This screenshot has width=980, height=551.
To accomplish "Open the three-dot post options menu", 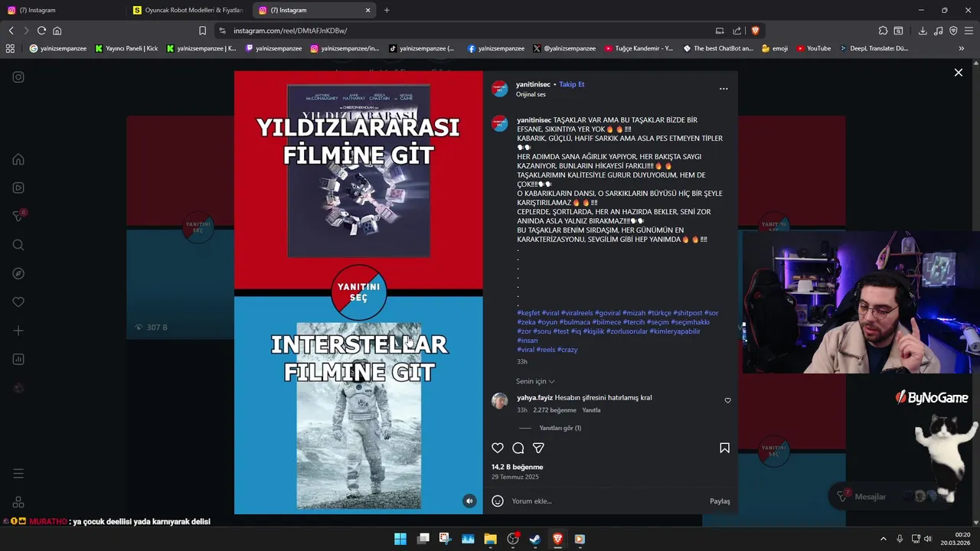I will point(724,89).
